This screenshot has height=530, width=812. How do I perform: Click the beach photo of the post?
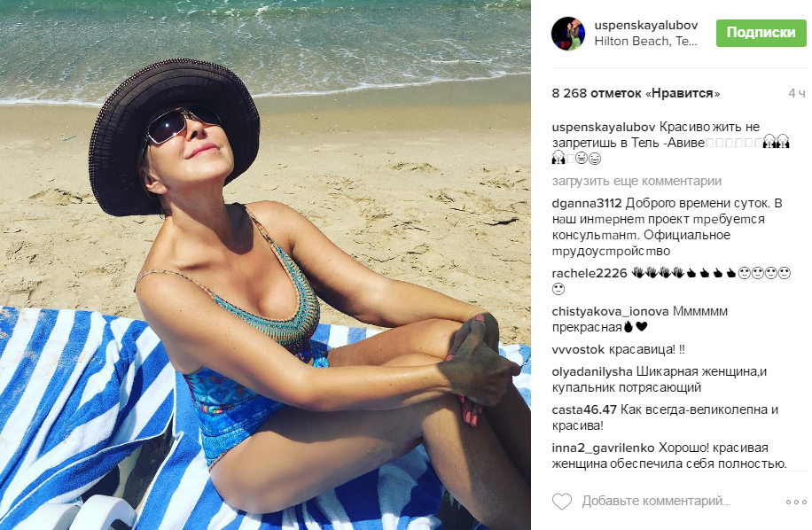coord(265,265)
